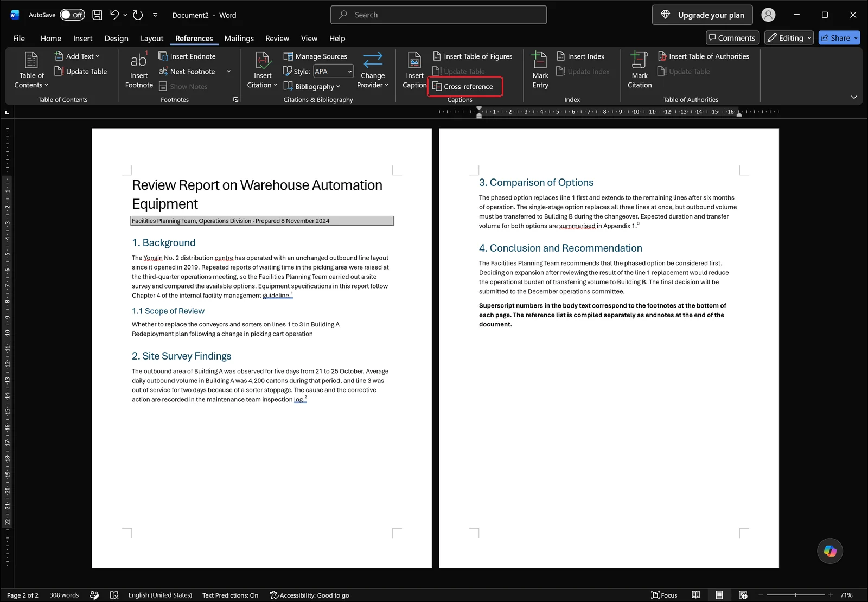Switch to Insert tab

pos(83,38)
